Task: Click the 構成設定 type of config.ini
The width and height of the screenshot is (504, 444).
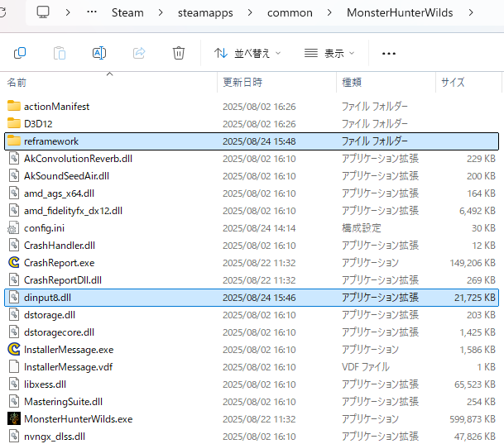Action: click(x=362, y=228)
